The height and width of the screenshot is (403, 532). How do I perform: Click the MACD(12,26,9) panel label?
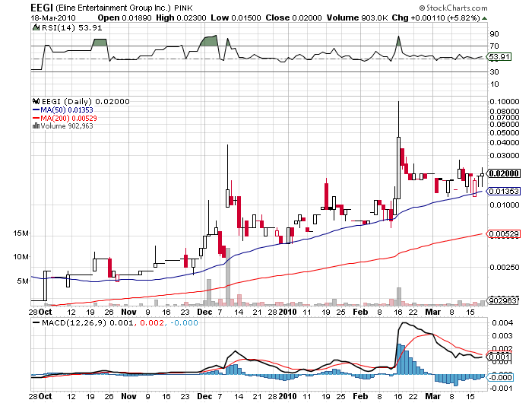[74, 322]
